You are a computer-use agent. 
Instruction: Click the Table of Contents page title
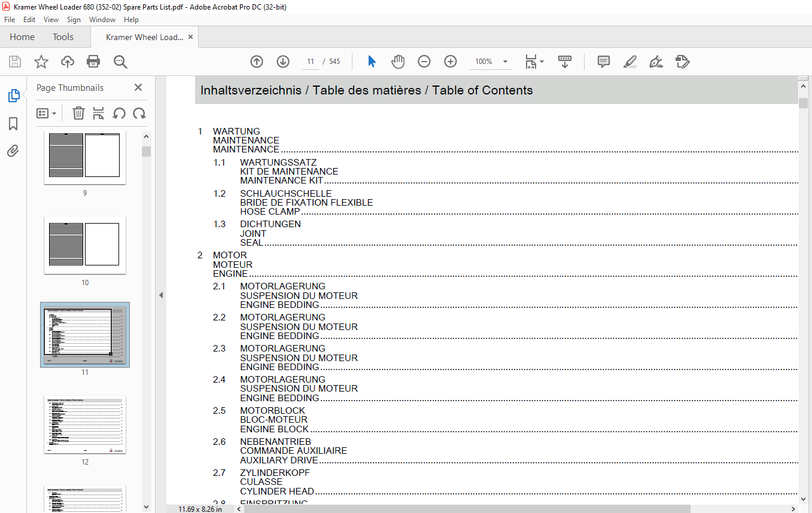(x=367, y=90)
